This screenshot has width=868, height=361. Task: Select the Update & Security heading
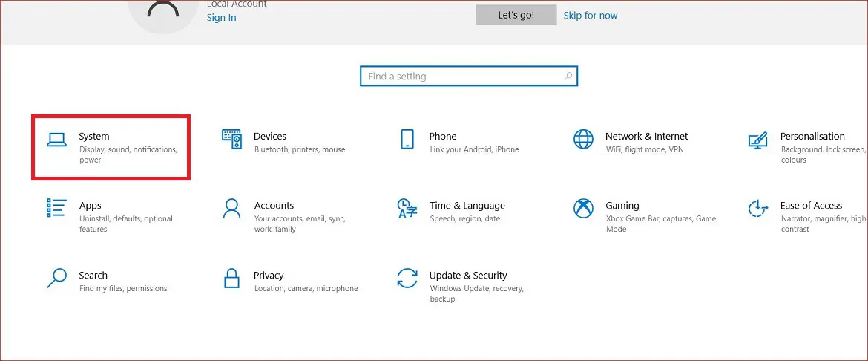pos(468,276)
